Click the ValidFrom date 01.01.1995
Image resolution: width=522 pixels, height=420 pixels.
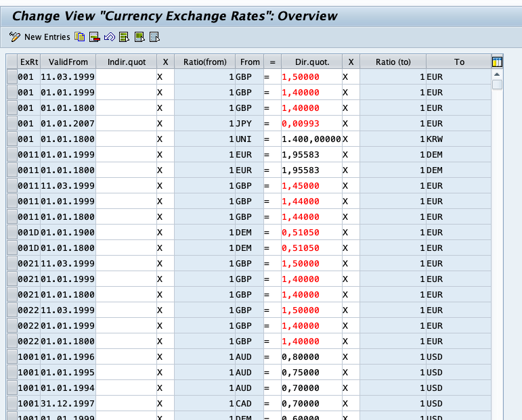pos(68,373)
